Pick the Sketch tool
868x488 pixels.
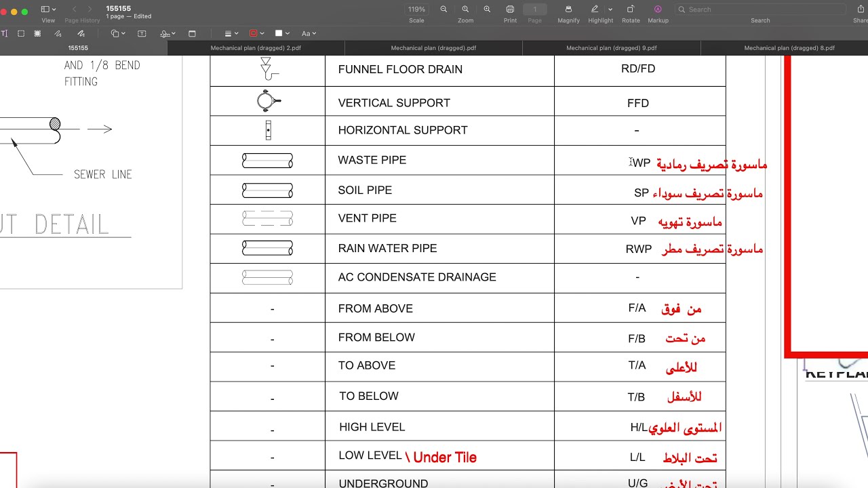pyautogui.click(x=58, y=33)
